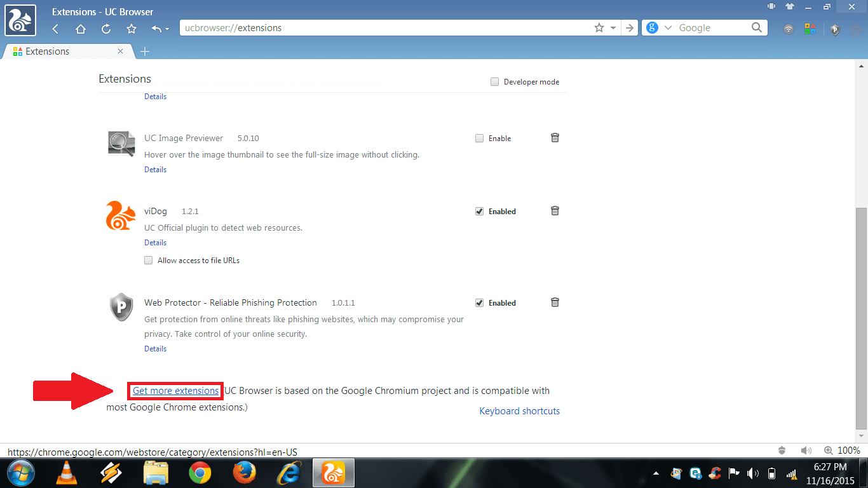The image size is (868, 488).
Task: Toggle the Developer mode checkbox
Action: click(494, 82)
